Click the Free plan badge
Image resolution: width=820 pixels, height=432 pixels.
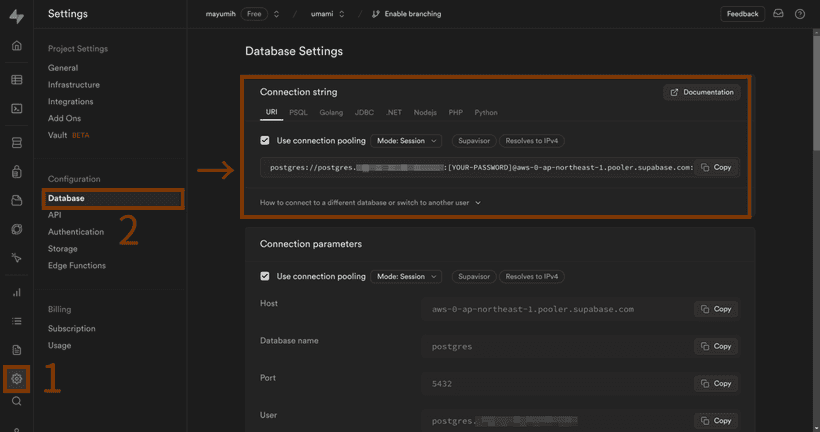pyautogui.click(x=254, y=14)
